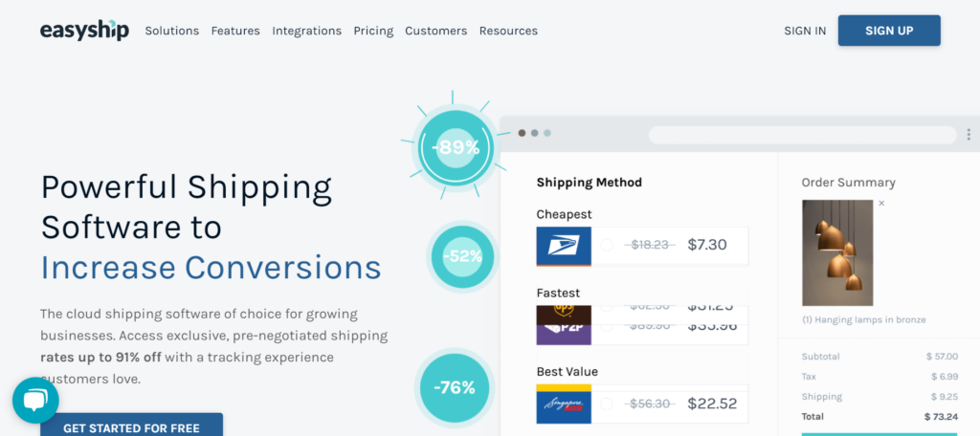Select the P2P Fastest option radio button
The height and width of the screenshot is (436, 980).
click(x=606, y=326)
